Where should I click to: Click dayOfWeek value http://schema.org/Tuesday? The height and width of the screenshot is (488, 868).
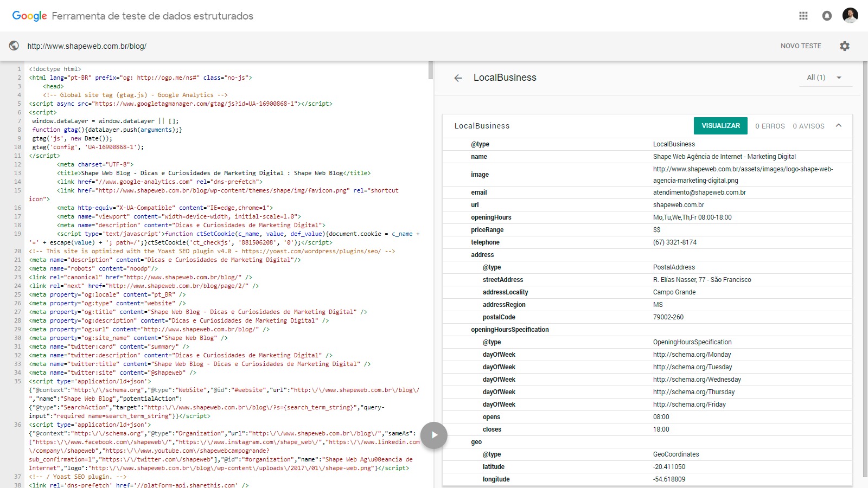(x=692, y=367)
